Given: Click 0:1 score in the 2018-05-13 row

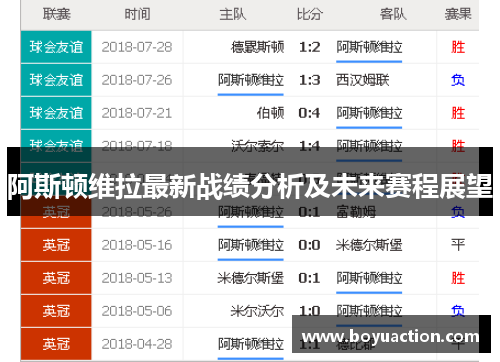Looking at the screenshot, I should (310, 278).
